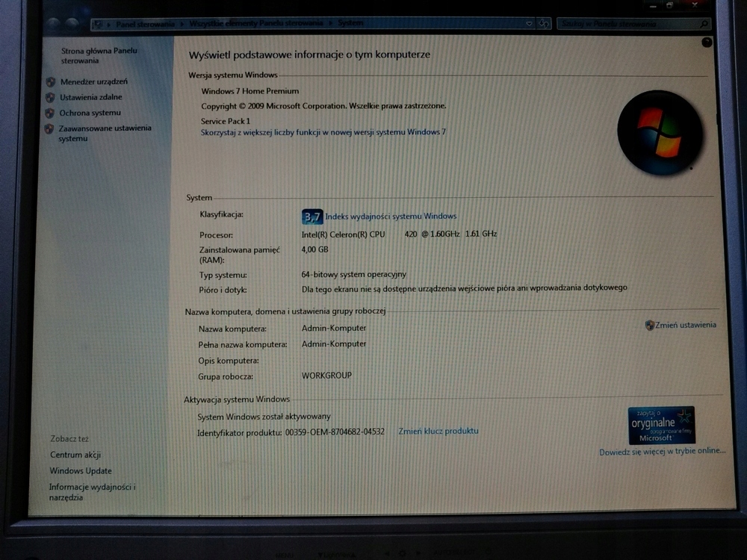Click the search magnifier icon
The width and height of the screenshot is (747, 560).
tap(704, 24)
